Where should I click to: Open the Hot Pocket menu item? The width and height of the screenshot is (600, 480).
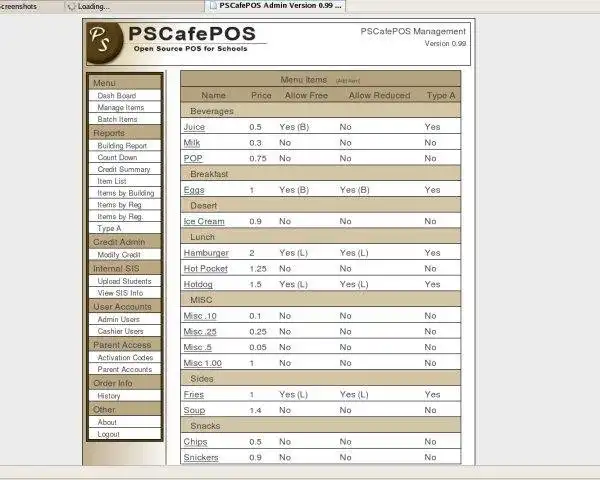click(x=205, y=269)
